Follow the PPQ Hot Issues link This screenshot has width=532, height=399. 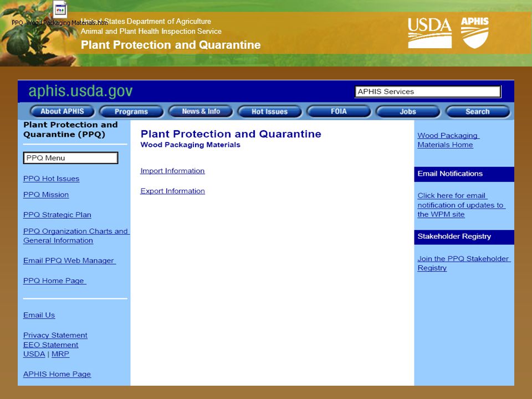click(x=51, y=178)
